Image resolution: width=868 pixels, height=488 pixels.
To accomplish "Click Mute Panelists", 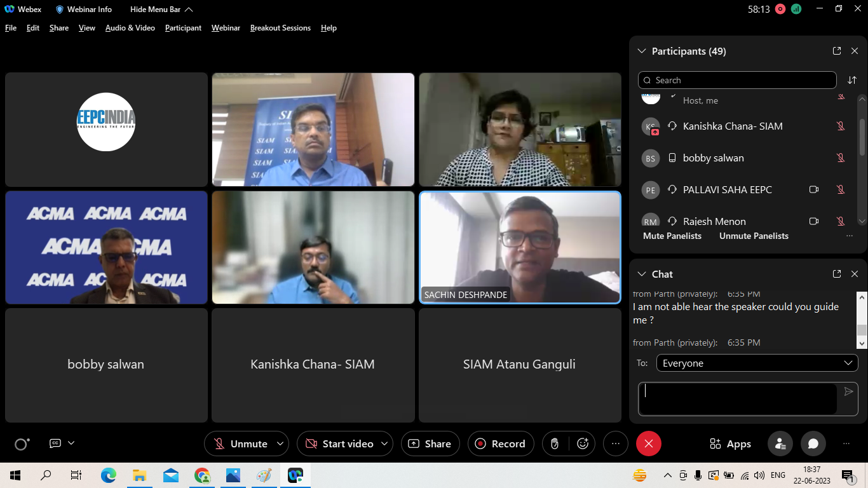I will tap(672, 236).
